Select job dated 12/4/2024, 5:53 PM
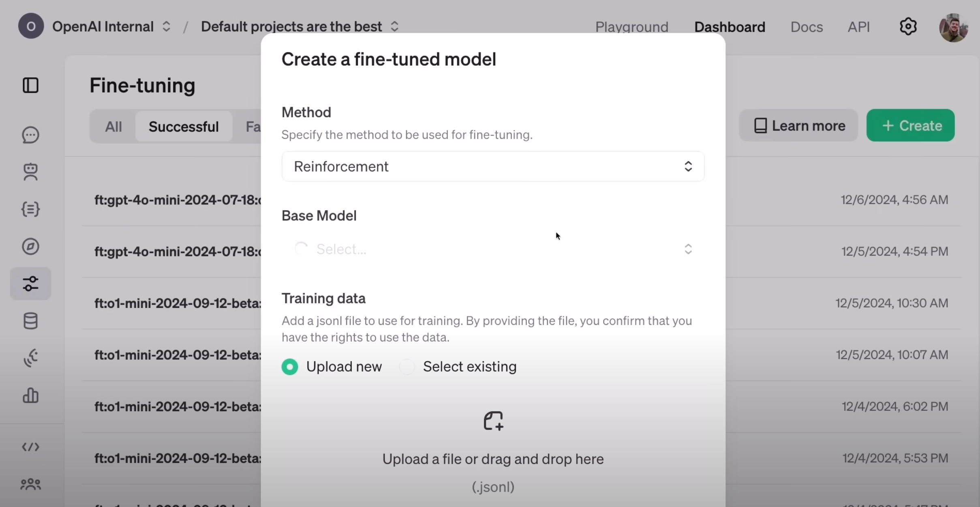 pos(895,458)
